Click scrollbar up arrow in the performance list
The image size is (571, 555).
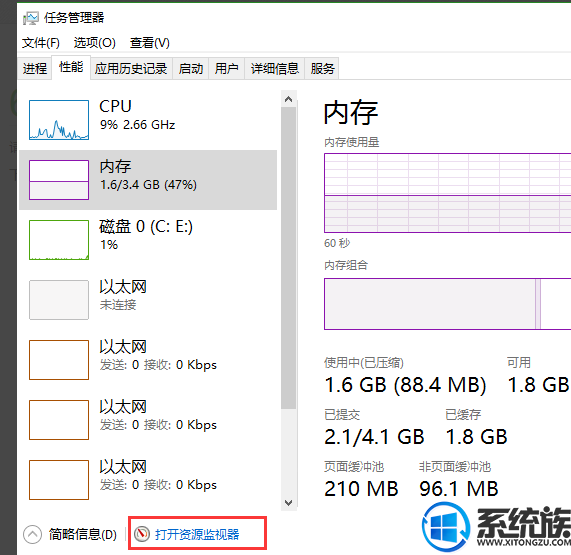289,99
